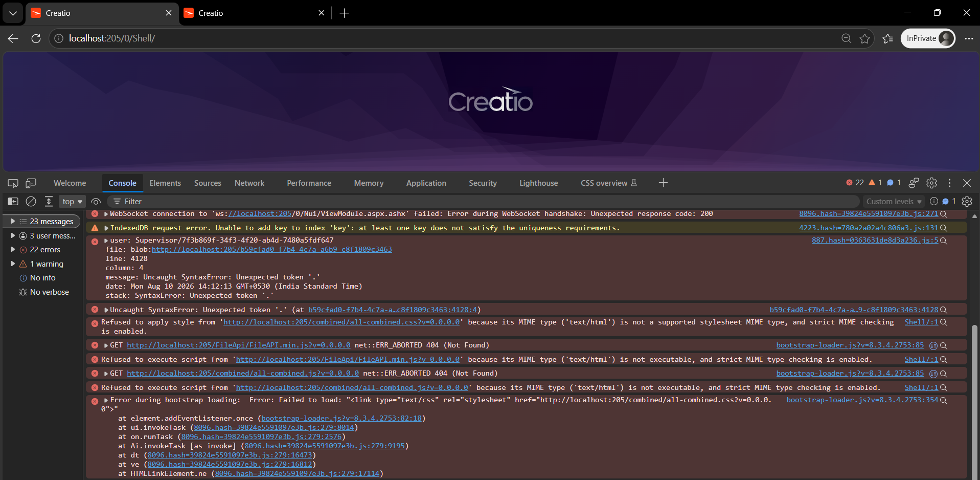Click the address bar URL
Screen dimensions: 980x480
(x=112, y=38)
